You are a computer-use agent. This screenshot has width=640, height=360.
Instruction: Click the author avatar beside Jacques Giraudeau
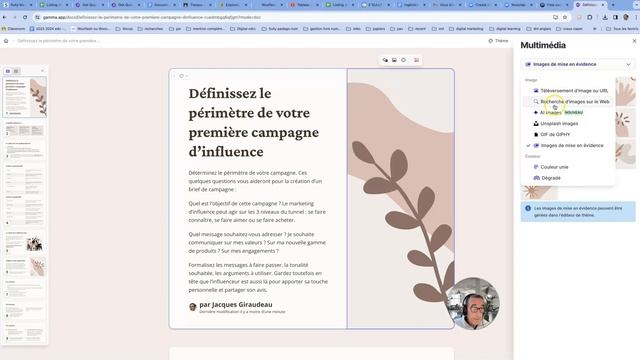193,307
